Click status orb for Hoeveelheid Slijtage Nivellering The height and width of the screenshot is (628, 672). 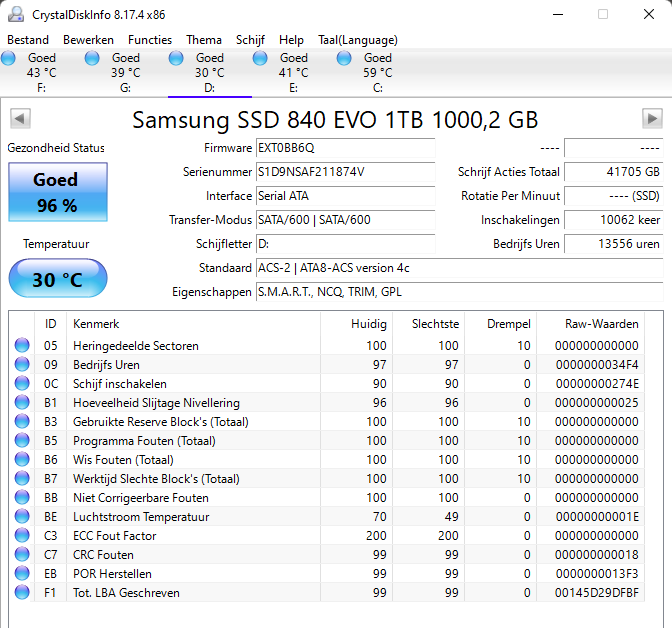click(22, 403)
